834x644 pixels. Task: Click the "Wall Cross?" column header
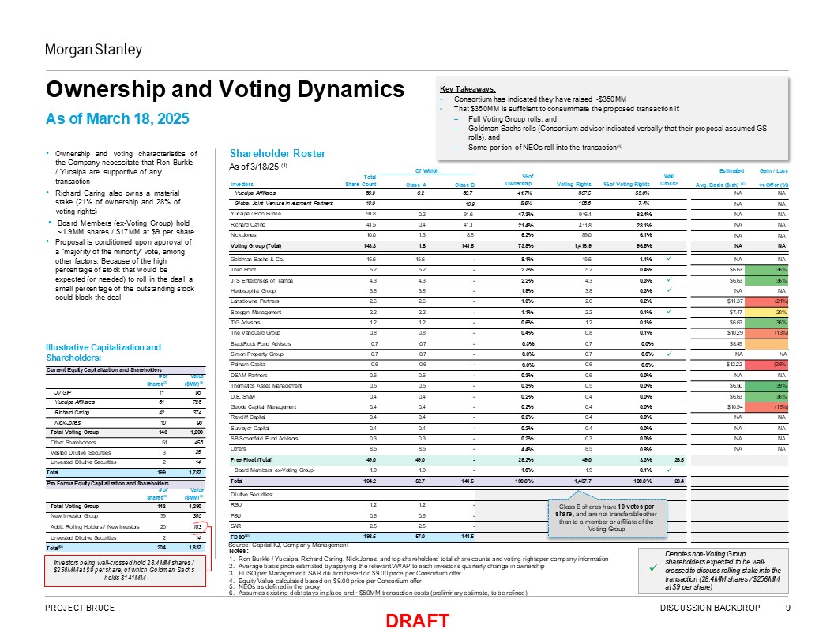pos(669,181)
